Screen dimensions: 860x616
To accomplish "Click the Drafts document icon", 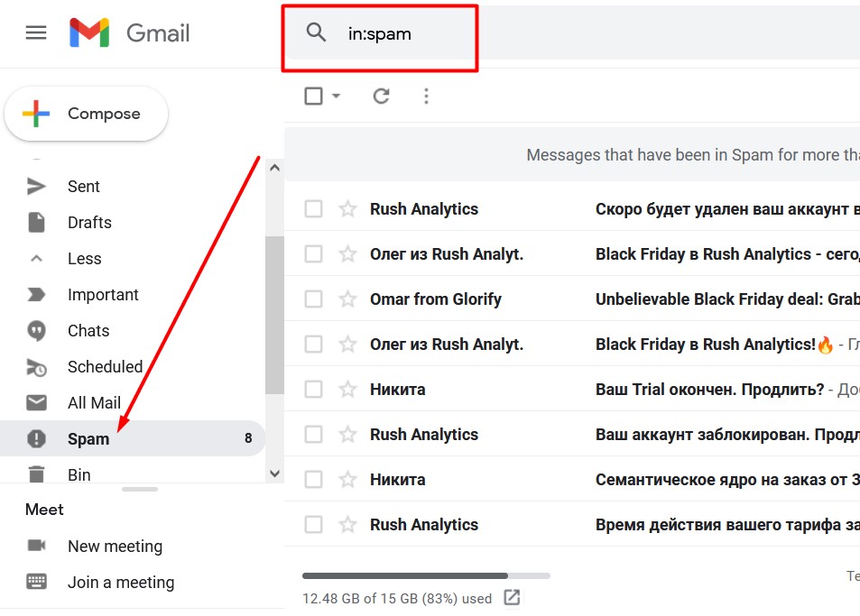I will pos(36,223).
